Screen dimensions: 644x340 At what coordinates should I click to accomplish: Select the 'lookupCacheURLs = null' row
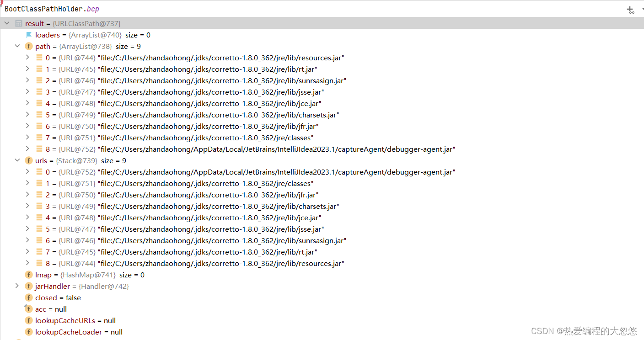(x=322, y=320)
